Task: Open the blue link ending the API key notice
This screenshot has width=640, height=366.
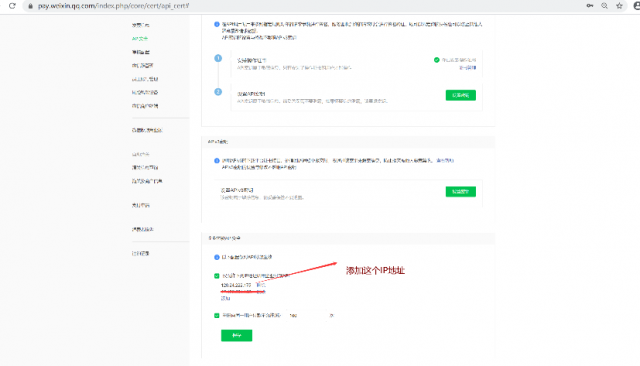Action: point(445,160)
